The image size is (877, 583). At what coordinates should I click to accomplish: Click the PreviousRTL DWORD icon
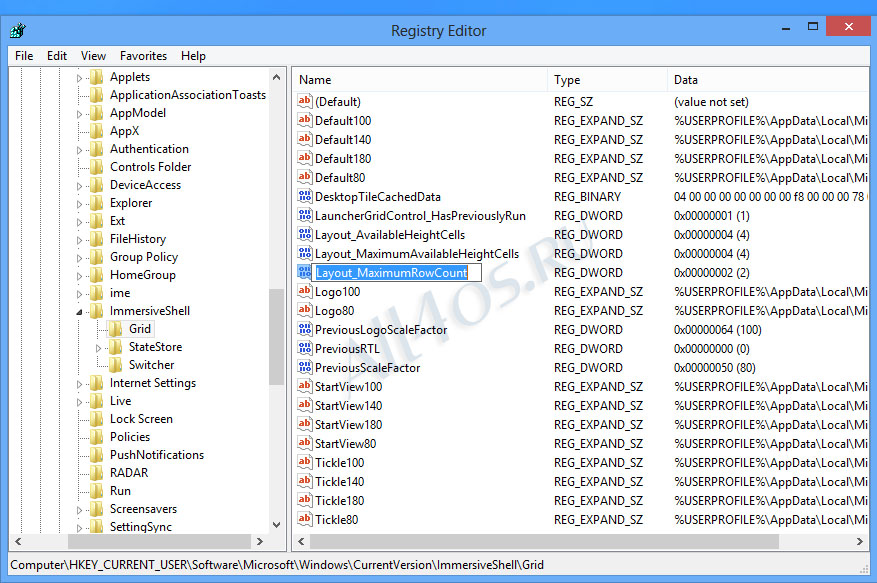point(305,349)
